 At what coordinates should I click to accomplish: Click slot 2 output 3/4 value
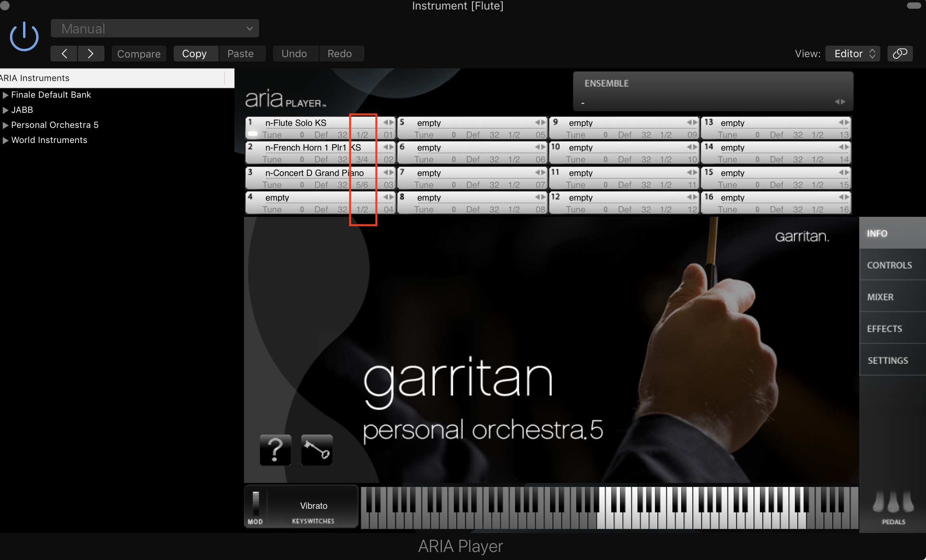coord(362,160)
